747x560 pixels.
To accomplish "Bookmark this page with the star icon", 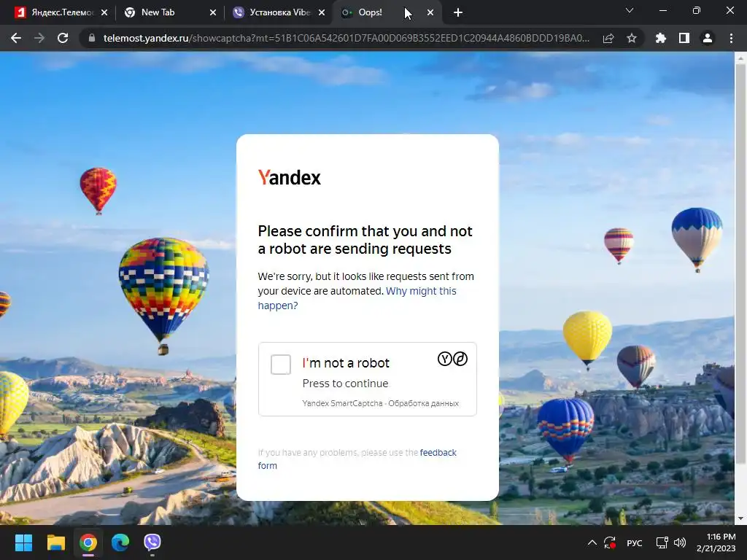I will click(632, 38).
